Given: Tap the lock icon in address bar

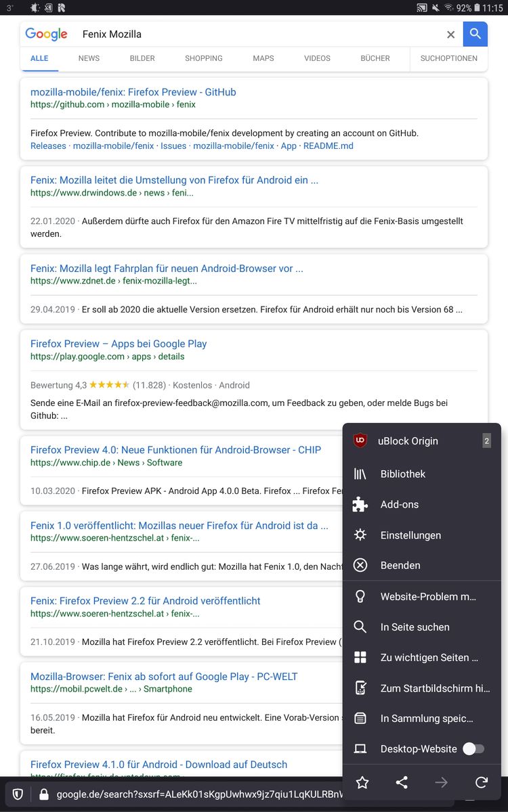Looking at the screenshot, I should click(44, 794).
